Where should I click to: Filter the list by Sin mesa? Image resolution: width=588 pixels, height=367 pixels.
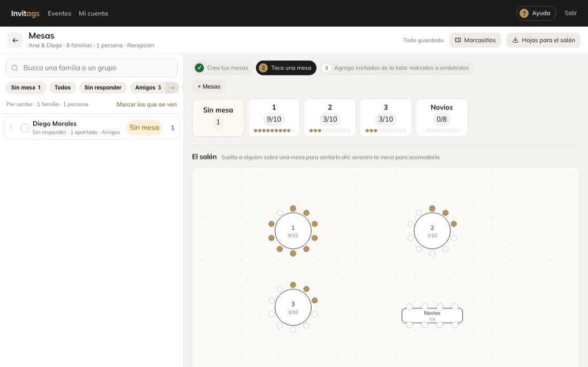coord(26,88)
